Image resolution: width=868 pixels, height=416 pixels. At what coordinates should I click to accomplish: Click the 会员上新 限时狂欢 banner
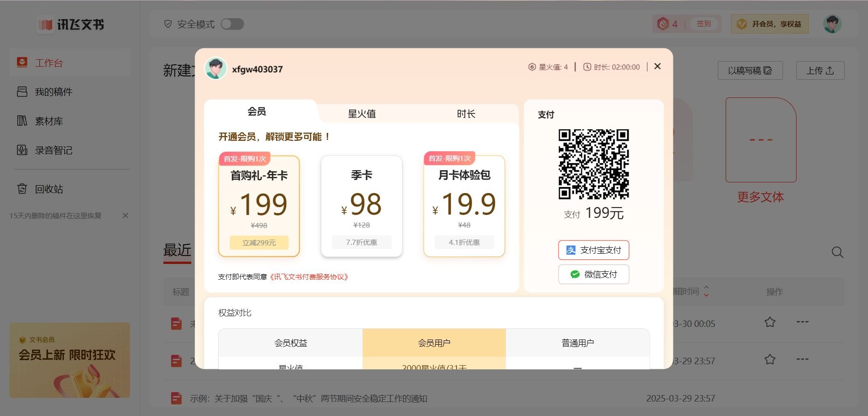70,360
